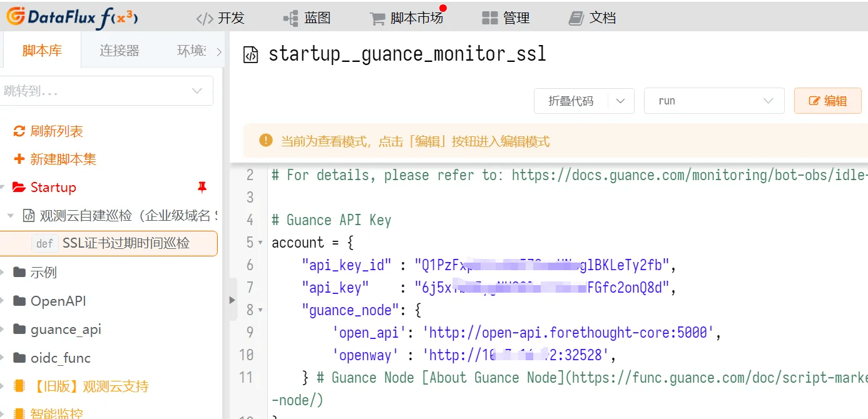Open the 蓝图 blueprint menu
868x419 pixels.
coord(307,18)
